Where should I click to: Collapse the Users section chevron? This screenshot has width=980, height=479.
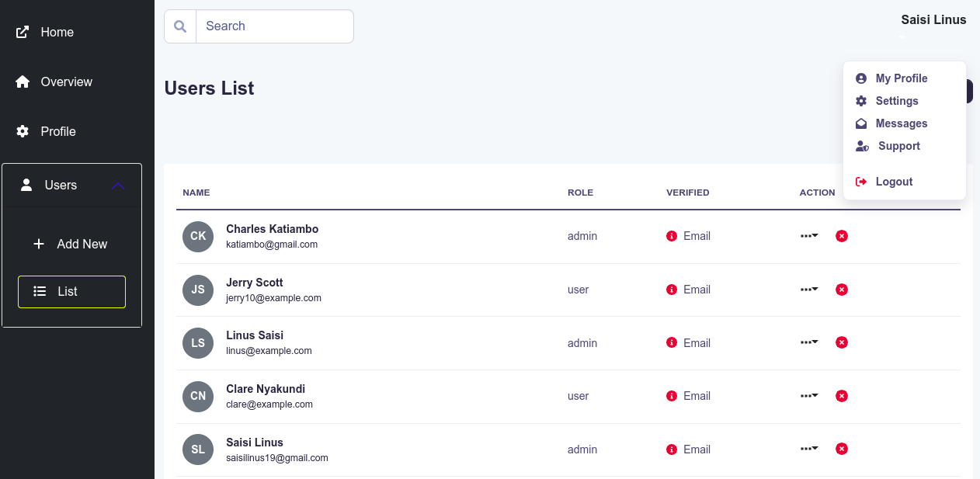(118, 185)
